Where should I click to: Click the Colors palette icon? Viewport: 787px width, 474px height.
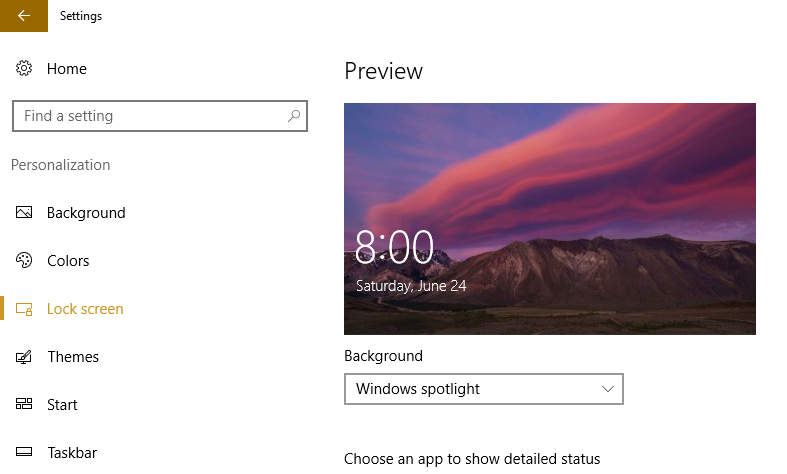point(24,260)
